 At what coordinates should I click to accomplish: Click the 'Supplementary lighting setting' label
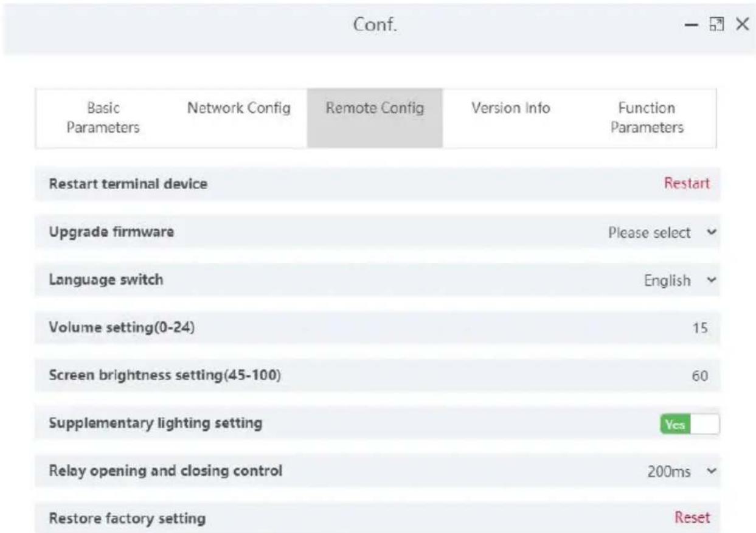(x=155, y=423)
